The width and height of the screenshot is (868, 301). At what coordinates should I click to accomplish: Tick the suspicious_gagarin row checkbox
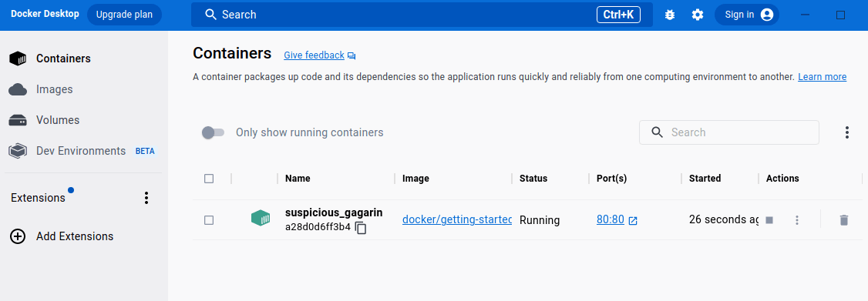point(209,220)
